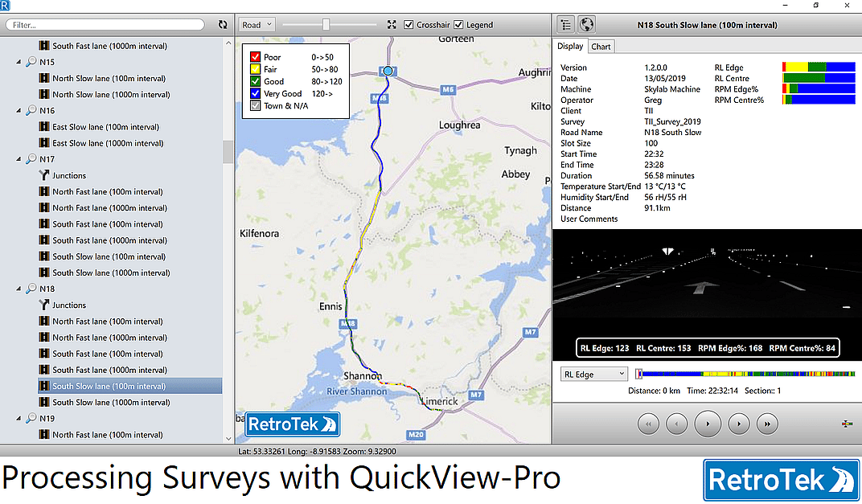
Task: Collapse the N17 tree node
Action: pos(18,159)
